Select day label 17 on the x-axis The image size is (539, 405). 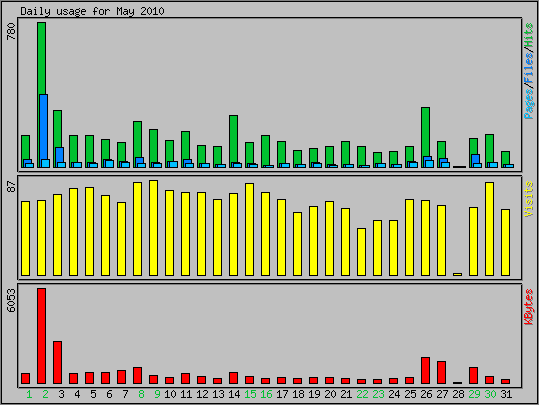pos(282,394)
